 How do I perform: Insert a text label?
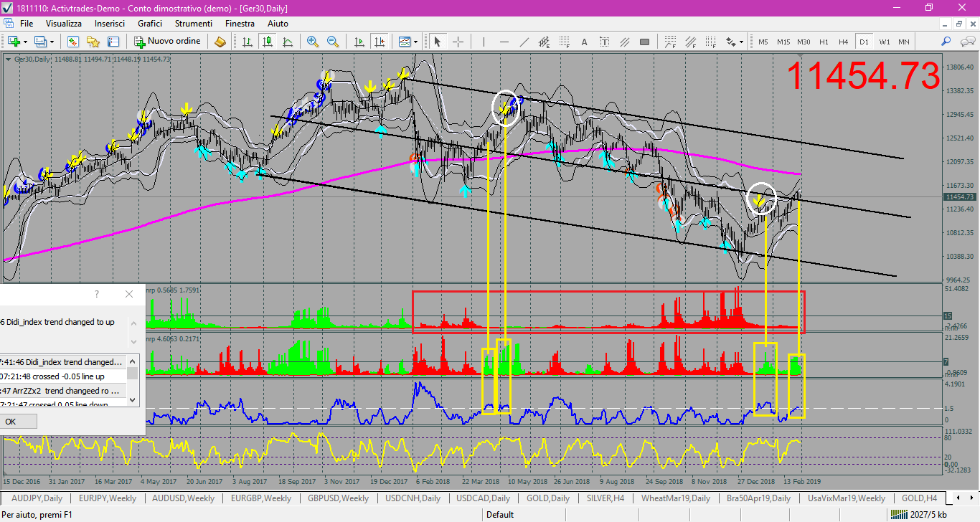point(604,42)
